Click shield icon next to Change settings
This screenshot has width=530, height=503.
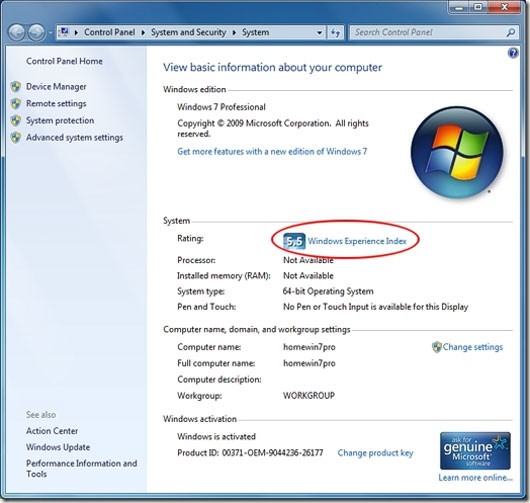(437, 347)
